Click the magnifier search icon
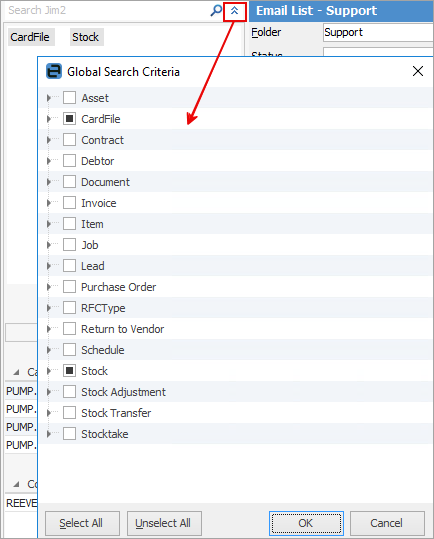This screenshot has height=539, width=434. 216,11
